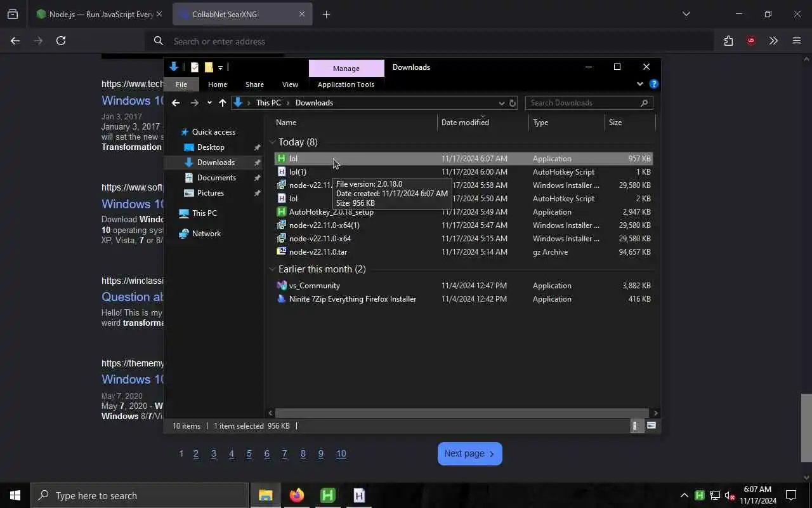The height and width of the screenshot is (508, 812).
Task: Open the Home ribbon tab
Action: [x=218, y=84]
